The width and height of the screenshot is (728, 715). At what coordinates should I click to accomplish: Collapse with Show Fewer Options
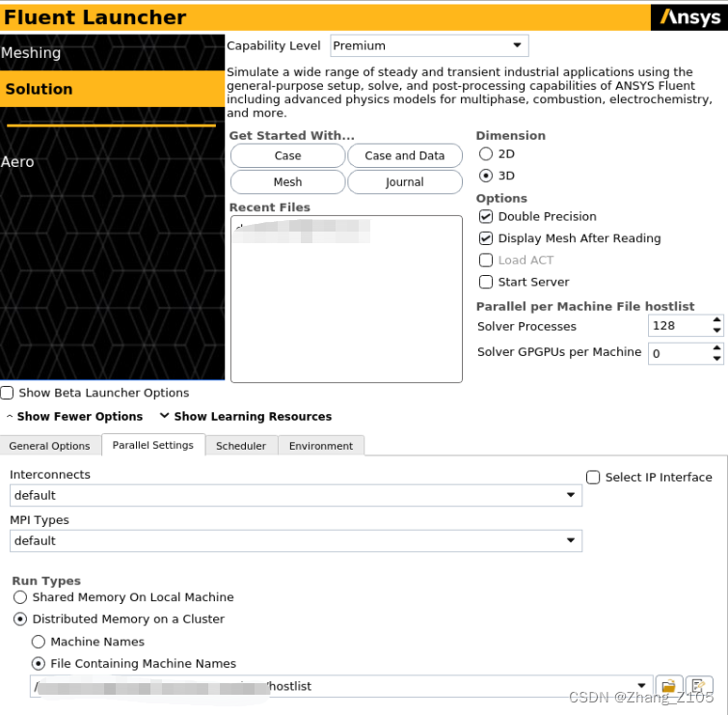point(75,417)
